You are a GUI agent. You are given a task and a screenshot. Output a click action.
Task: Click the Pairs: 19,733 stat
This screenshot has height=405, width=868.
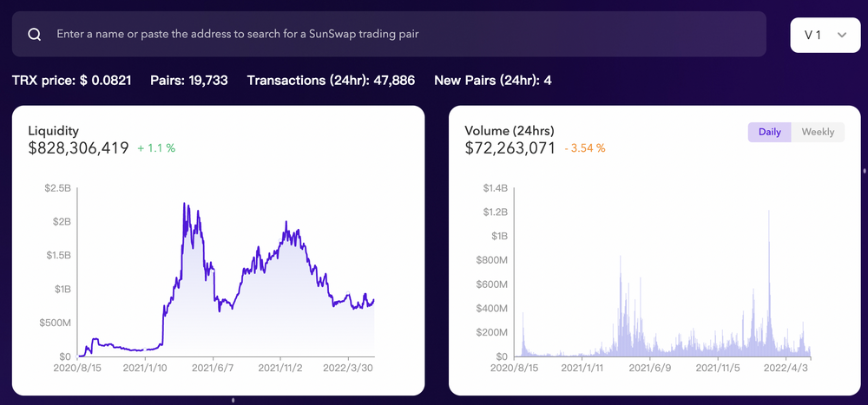click(x=188, y=81)
